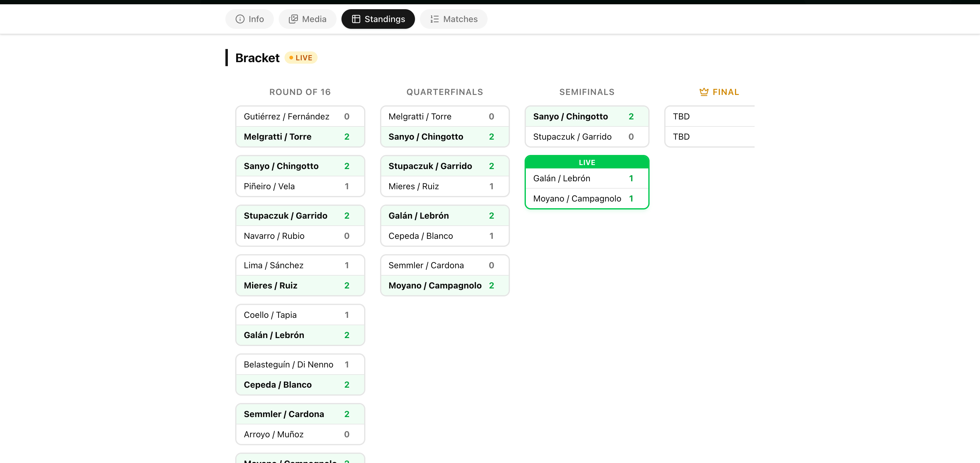
Task: Select Cepeda / Blanco in Quarterfinals
Action: (445, 236)
